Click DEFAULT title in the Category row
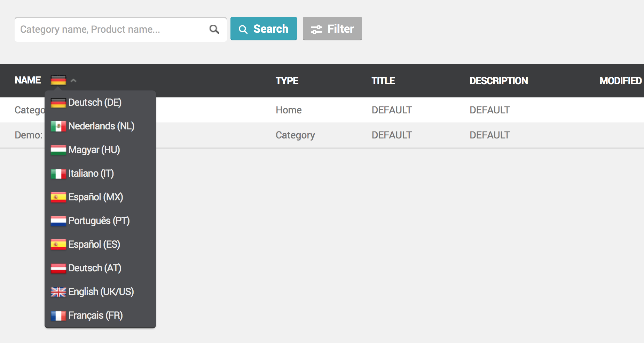 [x=392, y=135]
